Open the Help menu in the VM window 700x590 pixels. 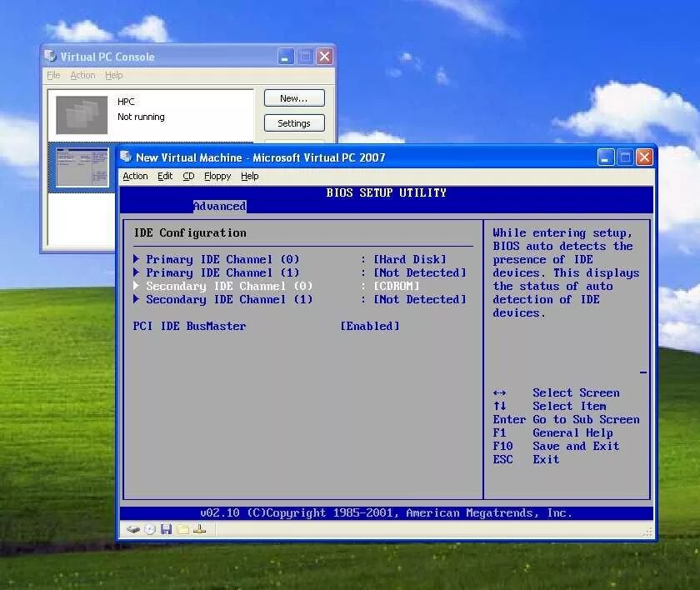(x=249, y=177)
